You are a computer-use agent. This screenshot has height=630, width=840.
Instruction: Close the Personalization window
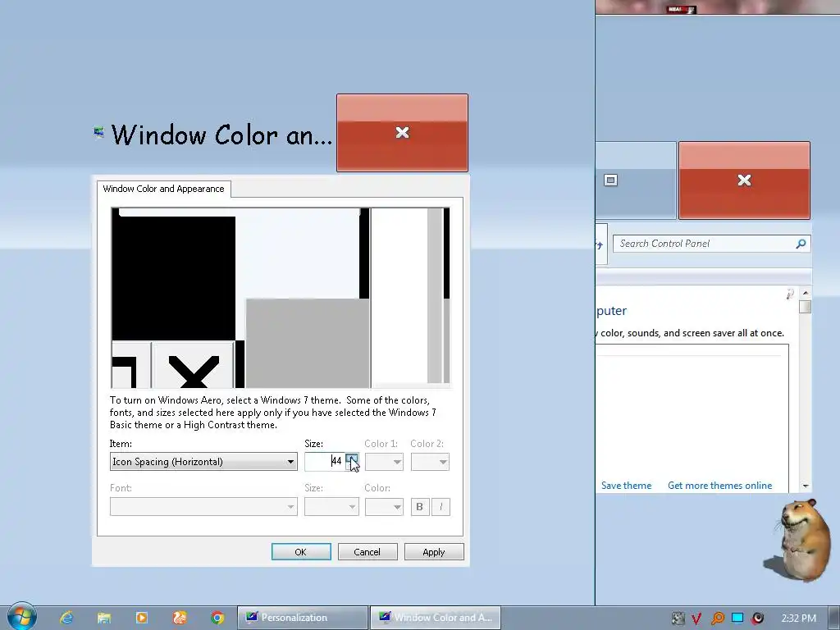point(744,180)
